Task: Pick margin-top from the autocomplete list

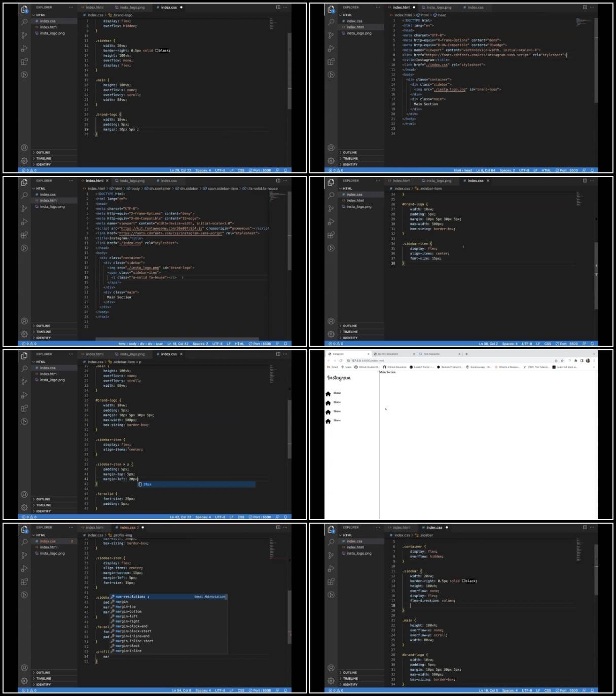Action: (x=168, y=607)
